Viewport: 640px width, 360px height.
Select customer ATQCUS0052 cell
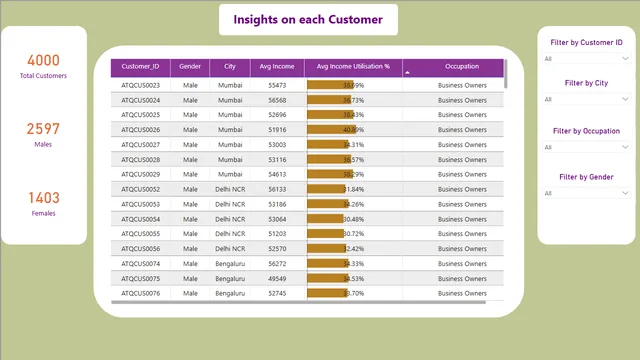[140, 189]
